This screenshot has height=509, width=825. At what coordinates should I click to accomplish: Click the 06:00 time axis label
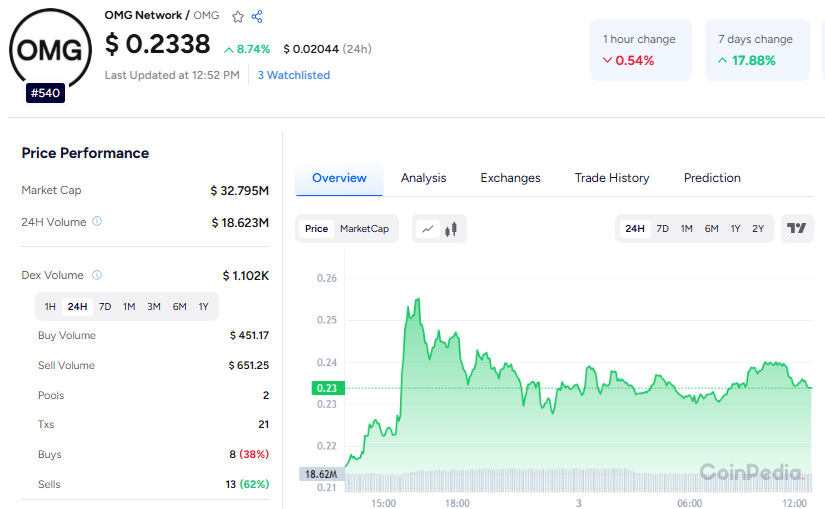(x=689, y=503)
